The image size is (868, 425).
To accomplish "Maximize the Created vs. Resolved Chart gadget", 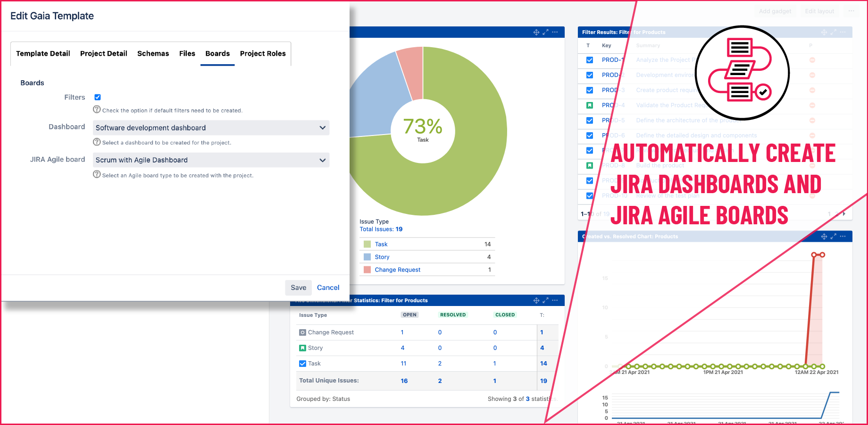I will (x=834, y=237).
